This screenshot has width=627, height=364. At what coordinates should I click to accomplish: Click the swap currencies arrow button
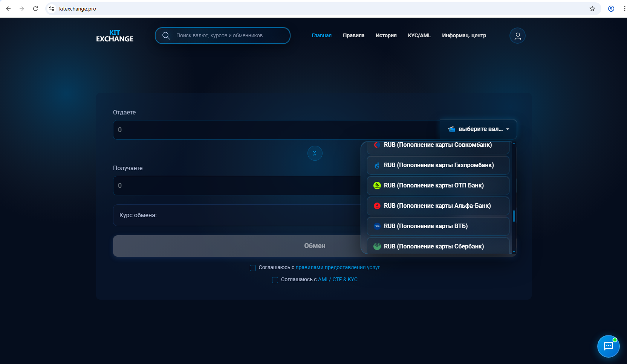coord(315,153)
